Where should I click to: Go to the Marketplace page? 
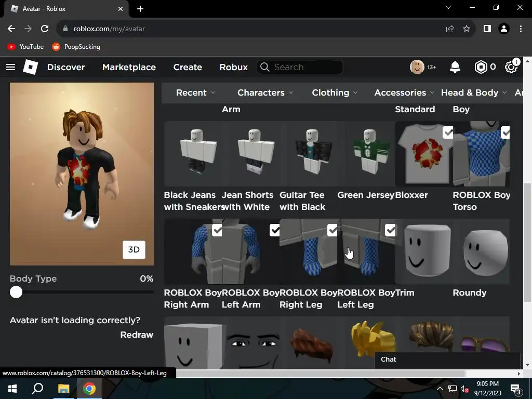(129, 67)
